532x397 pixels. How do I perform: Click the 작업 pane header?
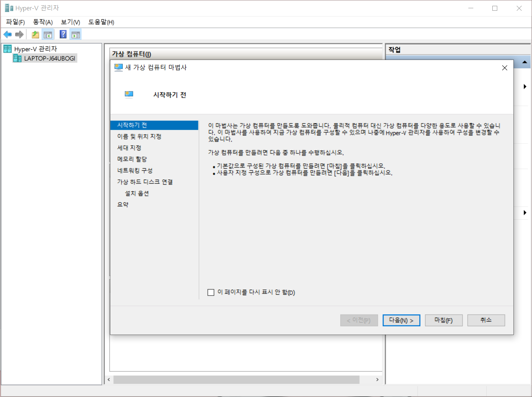tap(458, 50)
